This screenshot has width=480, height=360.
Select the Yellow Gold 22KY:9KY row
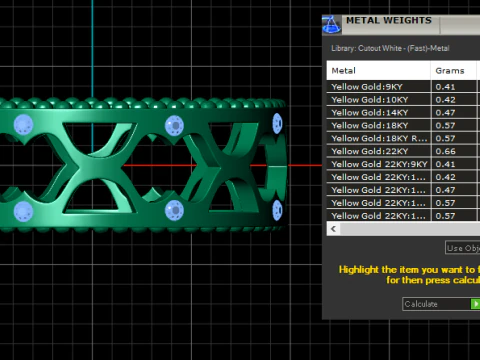pos(403,164)
